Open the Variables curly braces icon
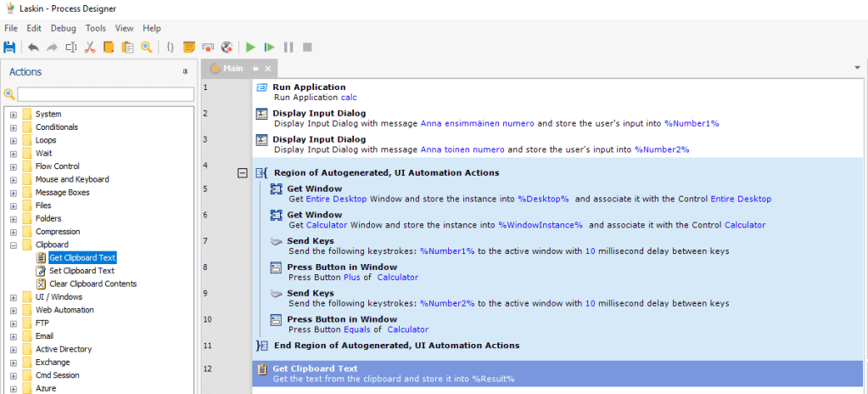868x394 pixels. pos(170,48)
